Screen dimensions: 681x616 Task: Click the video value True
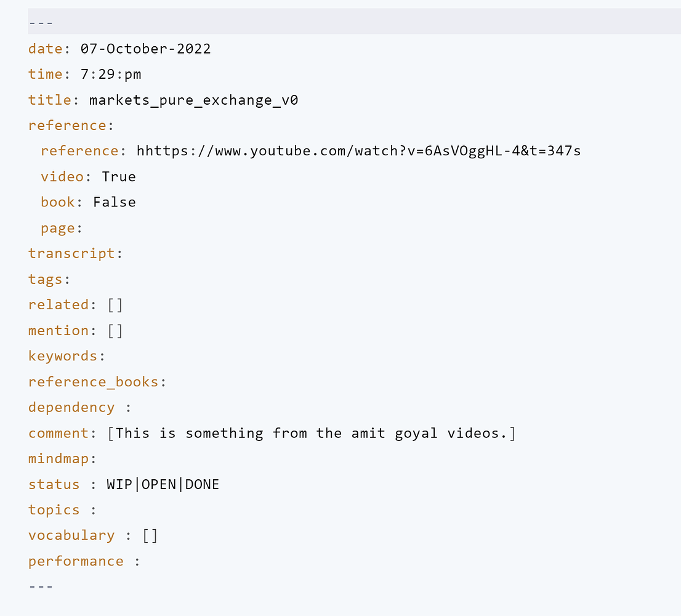(119, 177)
